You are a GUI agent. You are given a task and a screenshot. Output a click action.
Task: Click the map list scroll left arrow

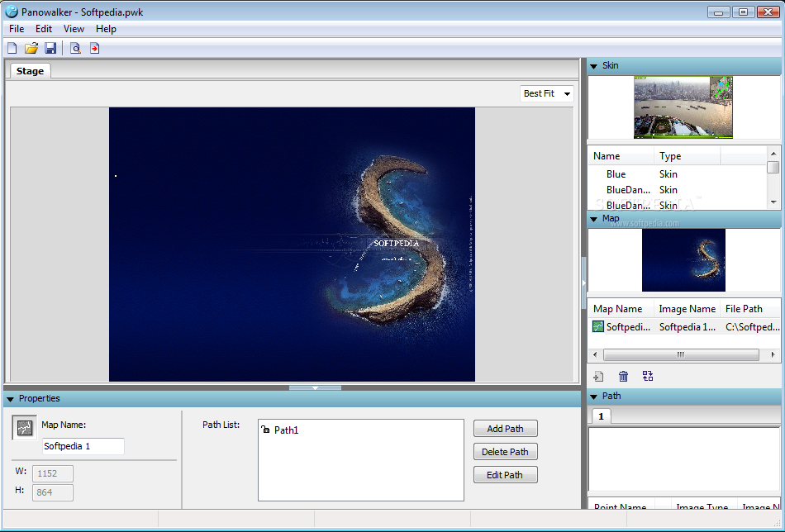point(595,355)
